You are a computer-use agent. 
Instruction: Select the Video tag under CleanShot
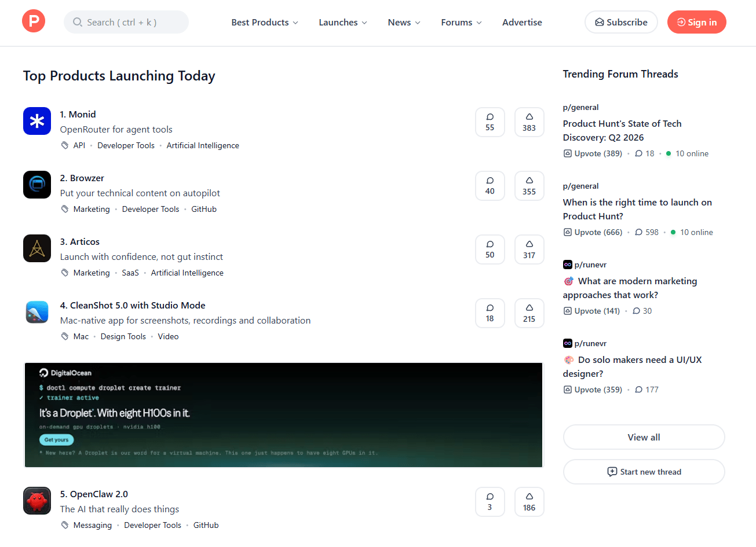click(x=168, y=336)
